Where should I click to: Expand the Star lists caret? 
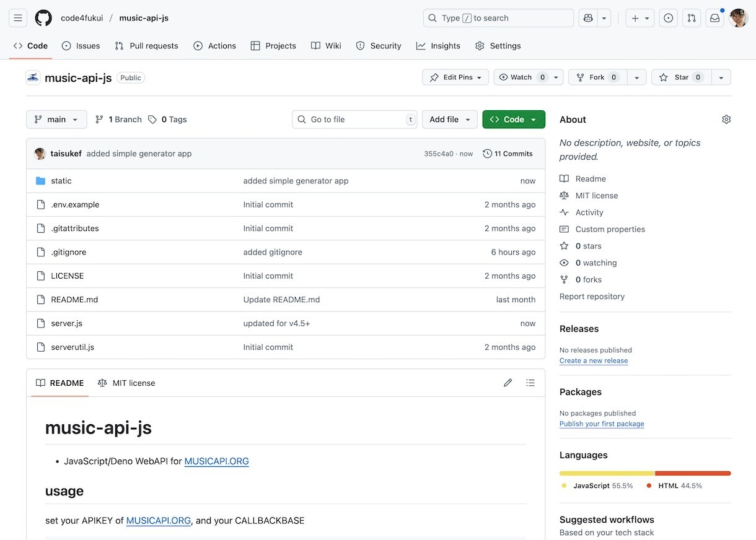pos(721,77)
